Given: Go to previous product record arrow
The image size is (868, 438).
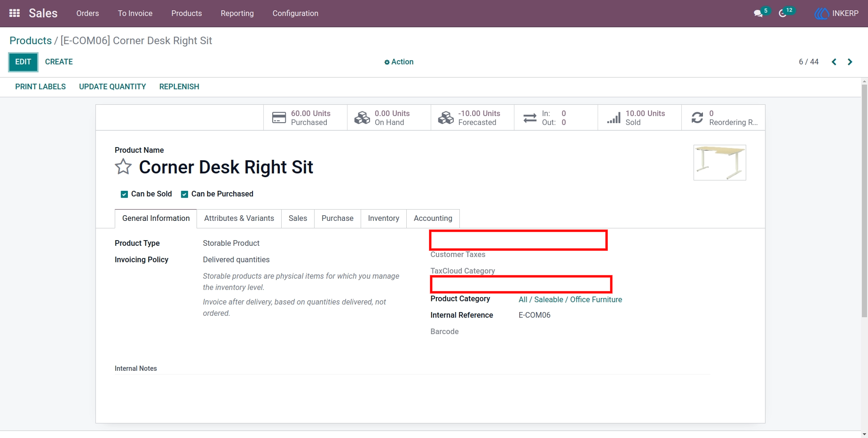Looking at the screenshot, I should pos(834,62).
